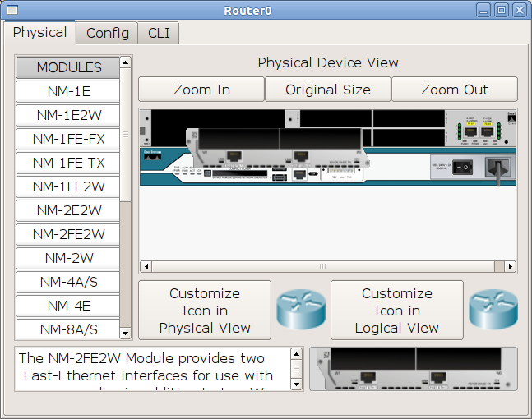Click device view scroll left arrow
The width and height of the screenshot is (532, 419).
pos(146,266)
